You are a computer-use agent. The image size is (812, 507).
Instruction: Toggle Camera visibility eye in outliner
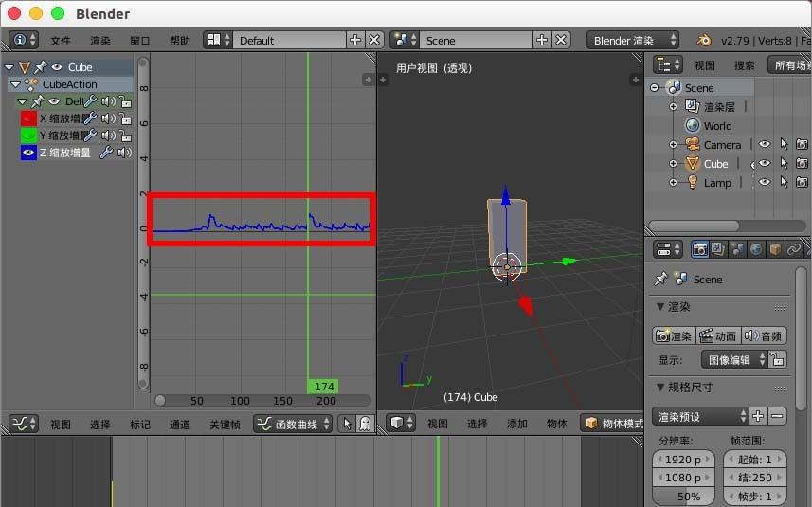click(x=765, y=144)
